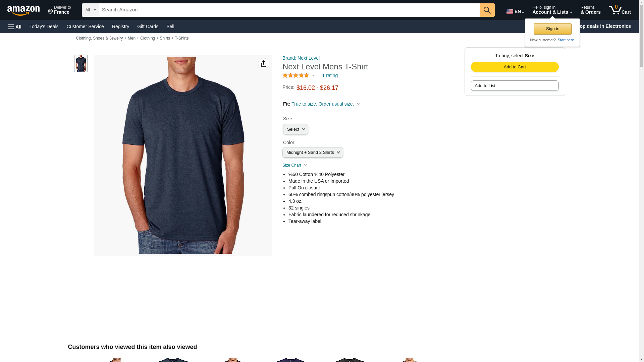This screenshot has height=362, width=644.
Task: Expand the Size Chart
Action: point(294,165)
